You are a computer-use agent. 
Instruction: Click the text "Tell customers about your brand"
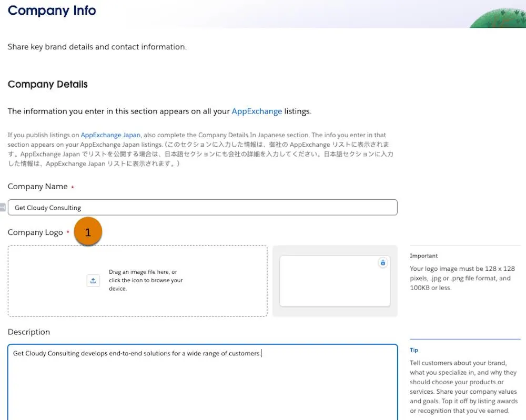click(458, 363)
